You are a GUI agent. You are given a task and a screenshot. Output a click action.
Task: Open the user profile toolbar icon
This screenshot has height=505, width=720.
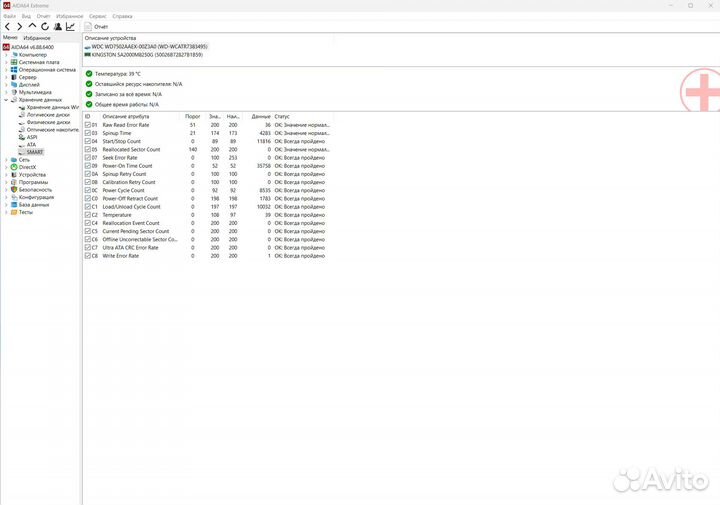(x=57, y=26)
